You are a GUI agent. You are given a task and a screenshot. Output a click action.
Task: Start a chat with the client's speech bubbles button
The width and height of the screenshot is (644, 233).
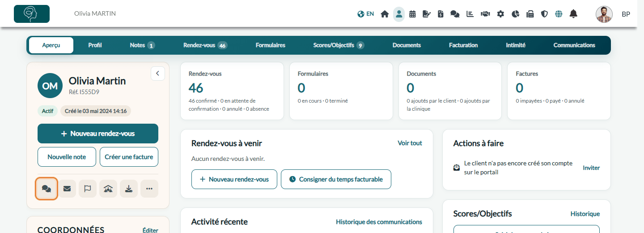pyautogui.click(x=47, y=189)
